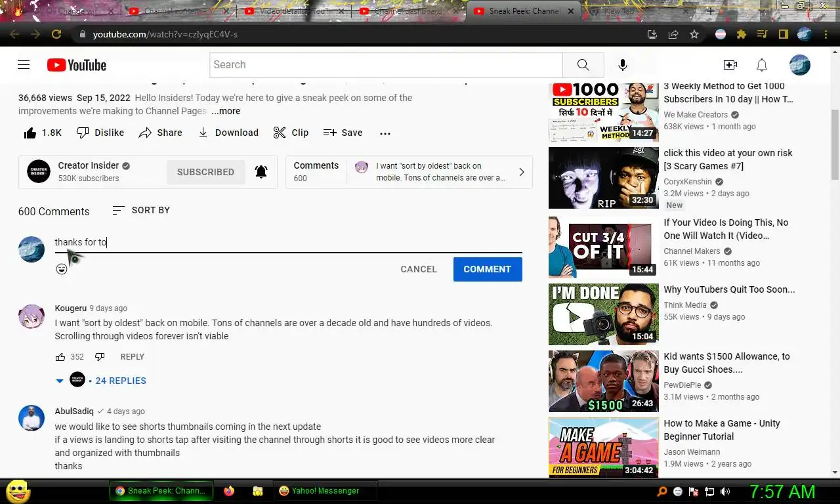840x504 pixels.
Task: Open Chrome three-dot menu
Action: point(826,34)
